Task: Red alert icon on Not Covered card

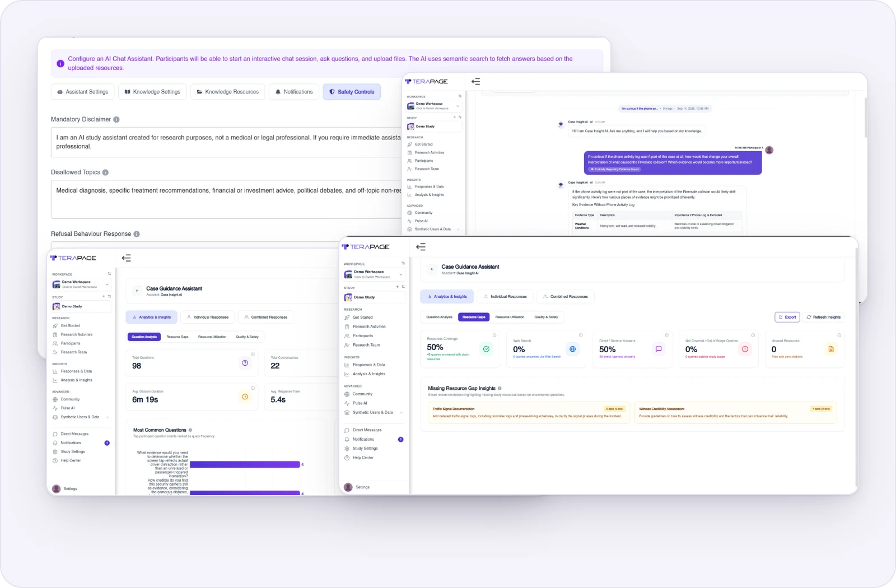Action: [x=745, y=349]
